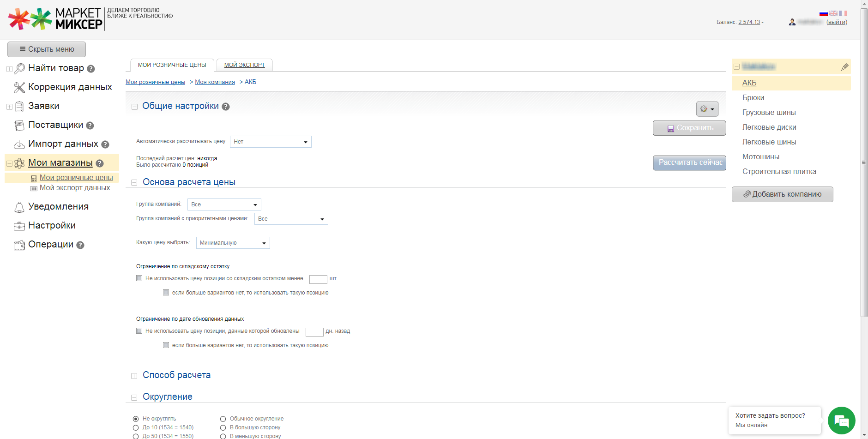The width and height of the screenshot is (868, 439).
Task: Open help icon next to Операции
Action: [x=80, y=245]
